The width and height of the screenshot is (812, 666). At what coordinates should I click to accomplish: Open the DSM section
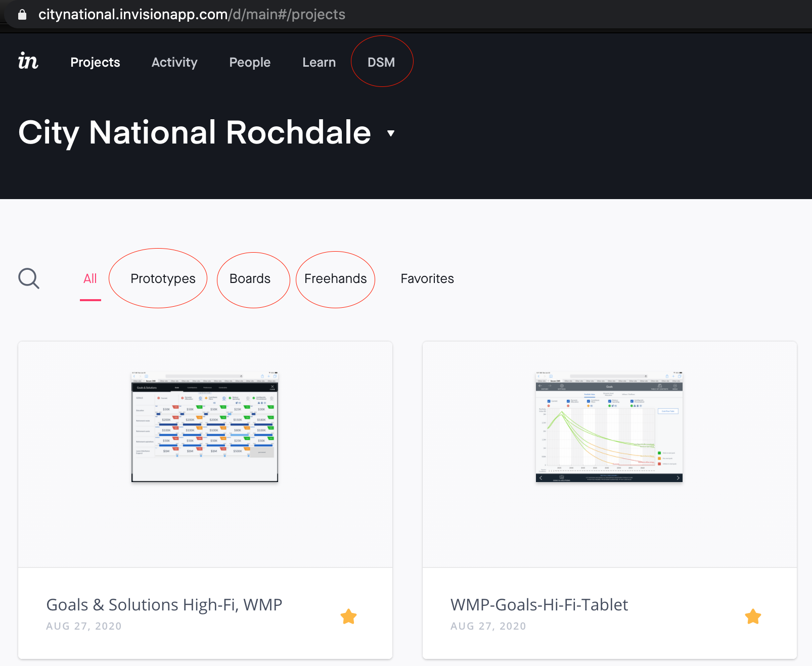click(x=382, y=62)
